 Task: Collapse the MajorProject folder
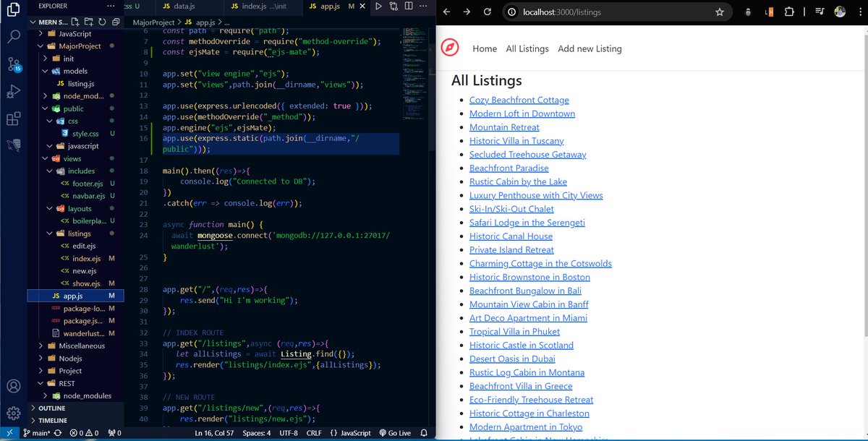pos(75,46)
